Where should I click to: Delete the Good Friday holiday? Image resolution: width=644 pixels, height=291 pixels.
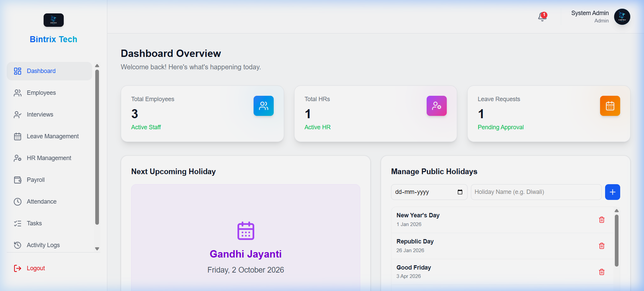click(601, 272)
